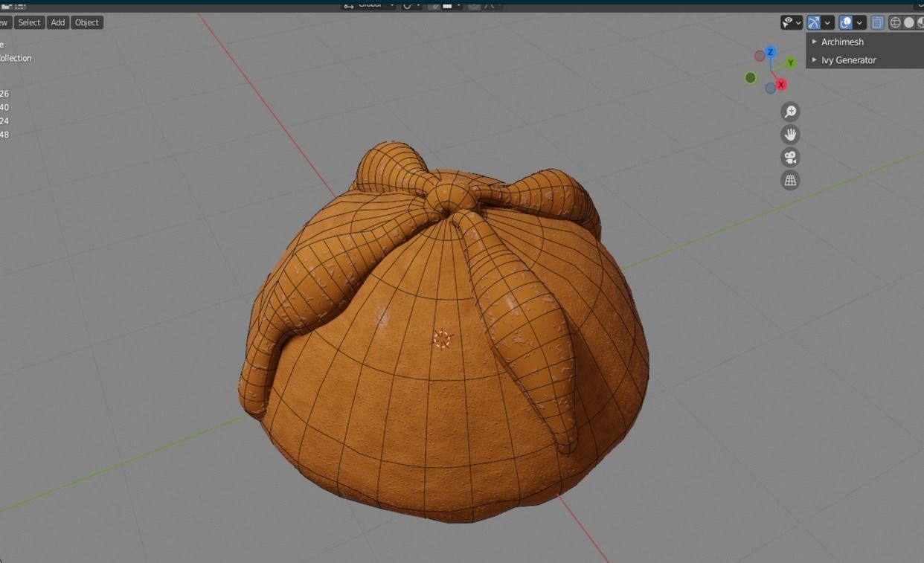Click the green Y axis on navigation gizmo
Image resolution: width=924 pixels, height=563 pixels.
pos(790,63)
